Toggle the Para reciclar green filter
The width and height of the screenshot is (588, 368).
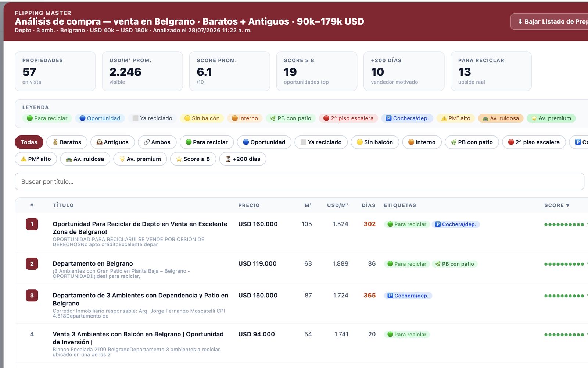click(x=207, y=142)
